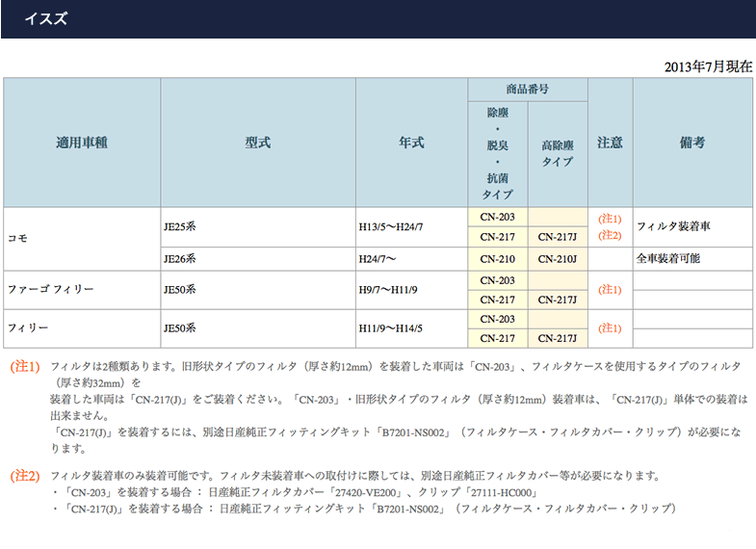
Task: Click the 年式 column header
Action: point(411,143)
